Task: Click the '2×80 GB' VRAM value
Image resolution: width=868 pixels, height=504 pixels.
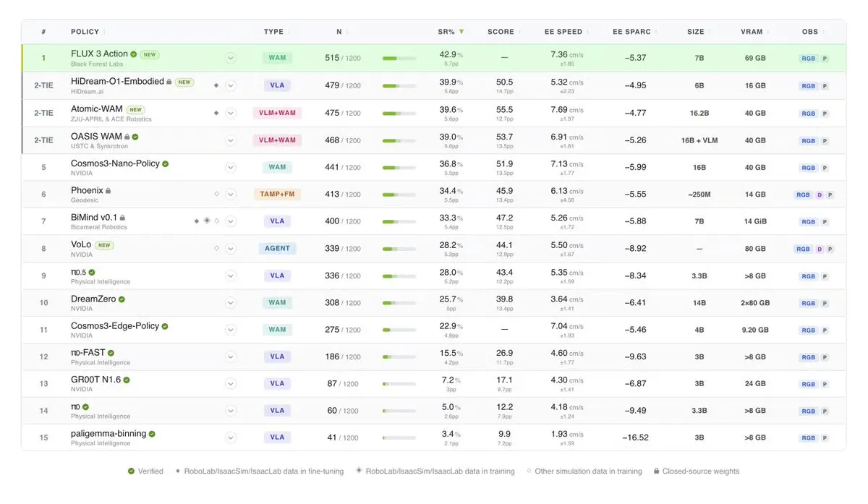Action: pos(754,303)
